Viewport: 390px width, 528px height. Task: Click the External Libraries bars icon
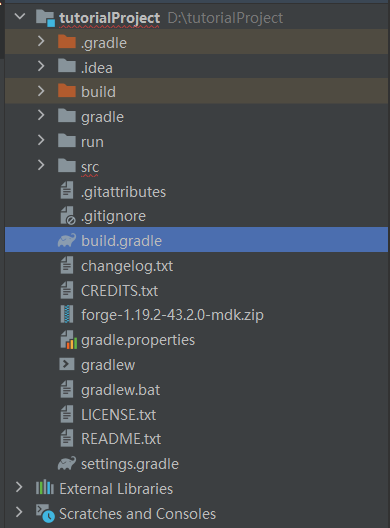click(x=45, y=487)
